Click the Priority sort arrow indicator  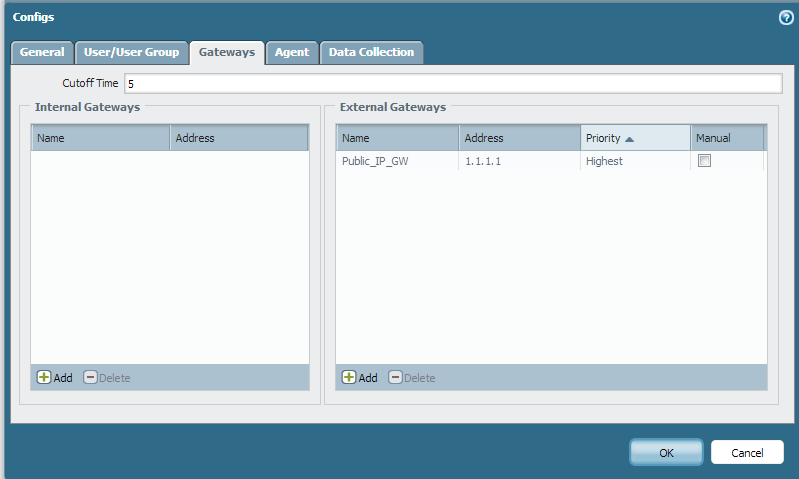tap(630, 139)
